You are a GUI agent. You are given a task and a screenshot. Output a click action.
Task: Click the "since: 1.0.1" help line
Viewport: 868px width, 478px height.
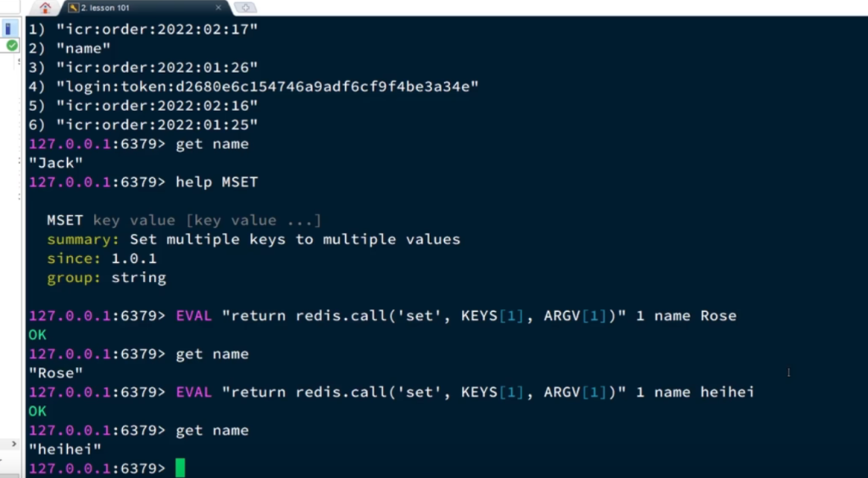click(x=102, y=258)
